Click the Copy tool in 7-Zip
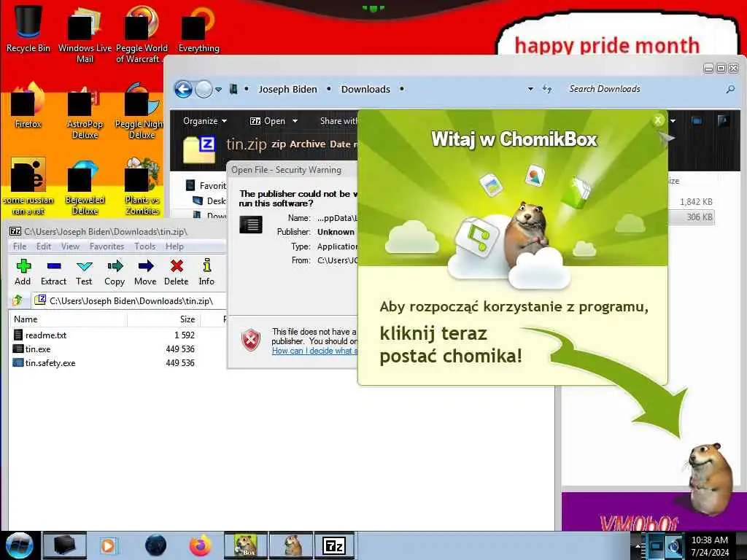 pyautogui.click(x=115, y=272)
